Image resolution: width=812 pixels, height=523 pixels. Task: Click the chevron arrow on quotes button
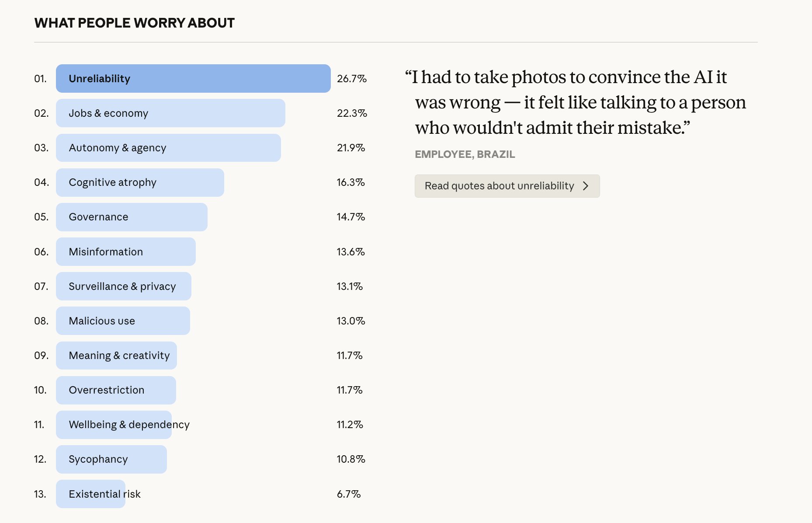[x=586, y=186]
